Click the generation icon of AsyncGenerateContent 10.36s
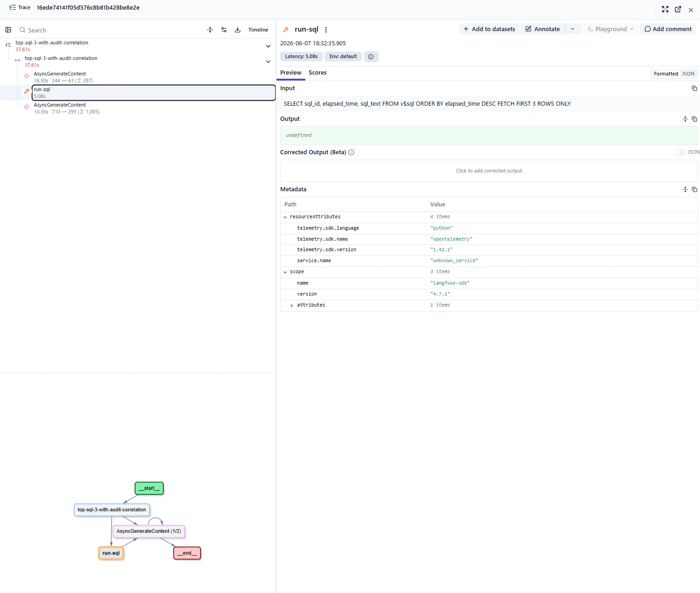This screenshot has height=593, width=700. point(27,107)
